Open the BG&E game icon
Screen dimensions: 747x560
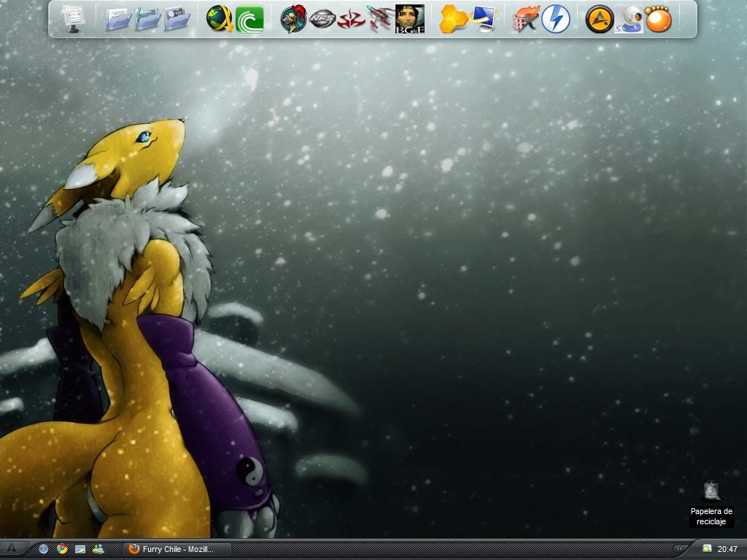point(409,19)
